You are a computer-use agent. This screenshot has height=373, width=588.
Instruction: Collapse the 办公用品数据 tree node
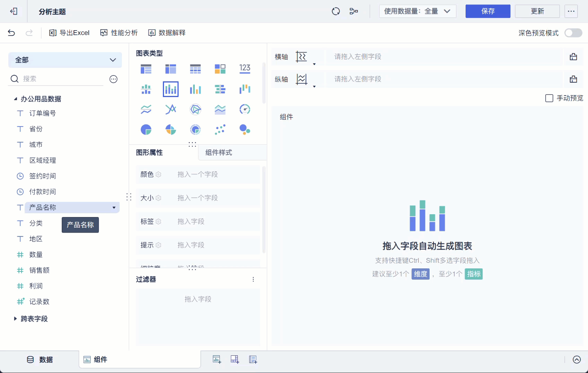click(15, 99)
